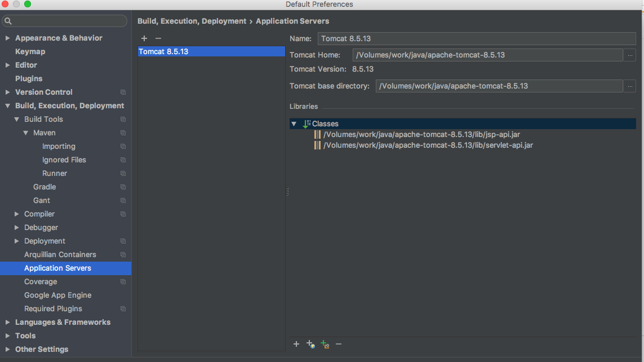Click the panel splitter handle

[287, 192]
